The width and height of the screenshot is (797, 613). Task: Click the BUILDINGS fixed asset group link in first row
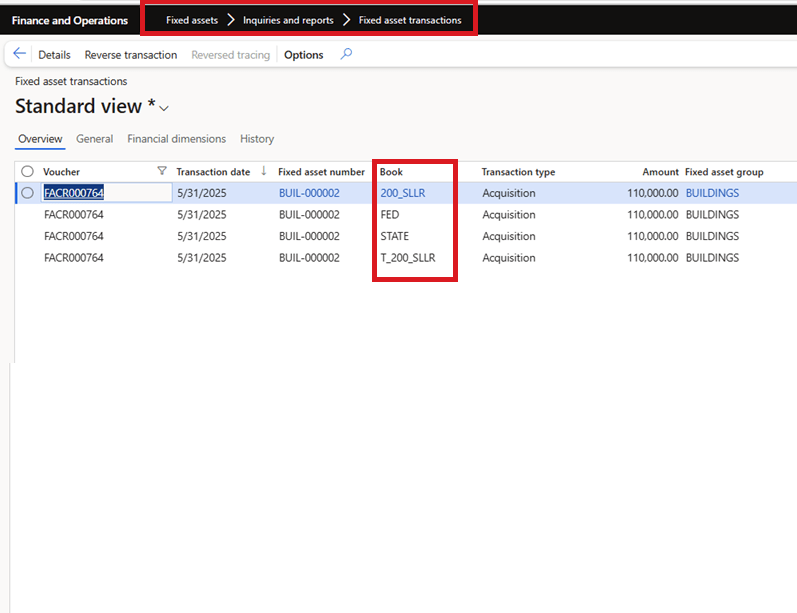[x=712, y=193]
